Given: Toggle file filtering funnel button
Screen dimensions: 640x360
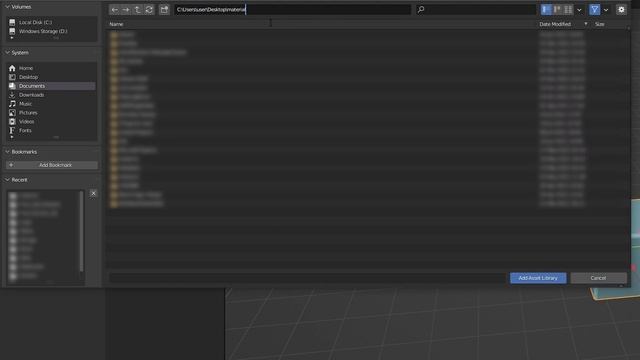Looking at the screenshot, I should click(x=595, y=10).
